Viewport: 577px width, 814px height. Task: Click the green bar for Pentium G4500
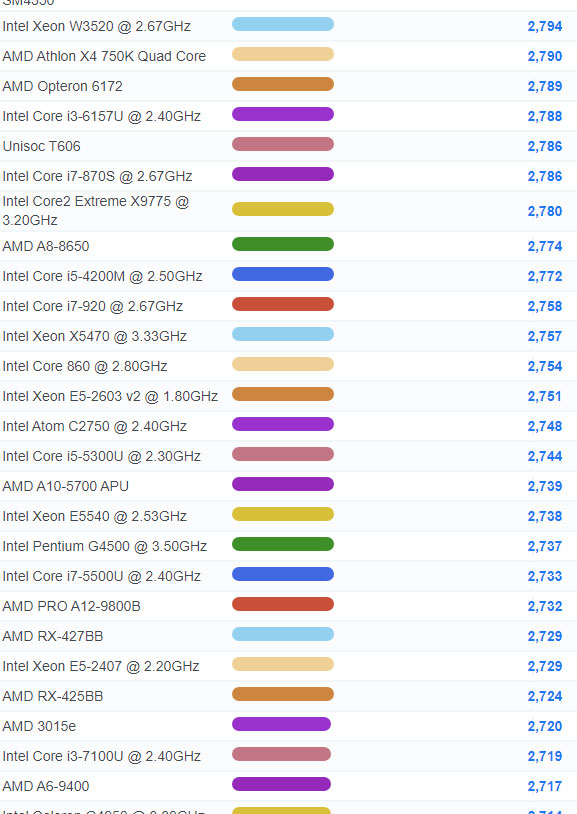[x=283, y=545]
